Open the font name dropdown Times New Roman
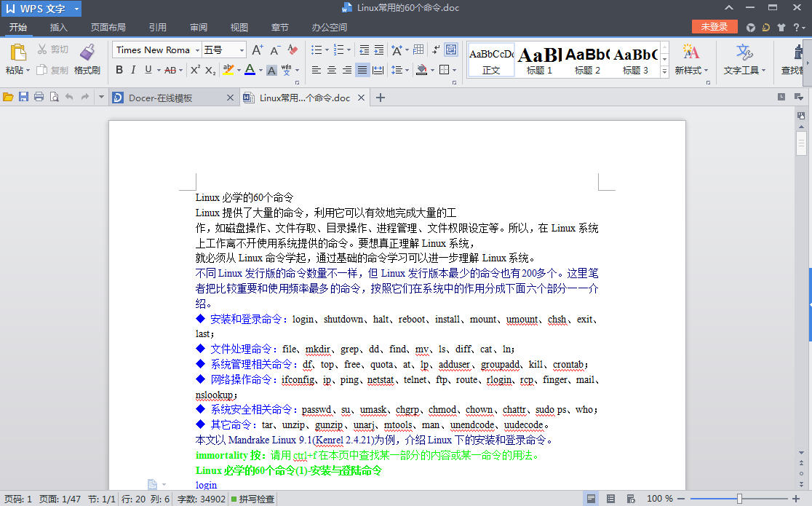The image size is (812, 506). pos(197,50)
